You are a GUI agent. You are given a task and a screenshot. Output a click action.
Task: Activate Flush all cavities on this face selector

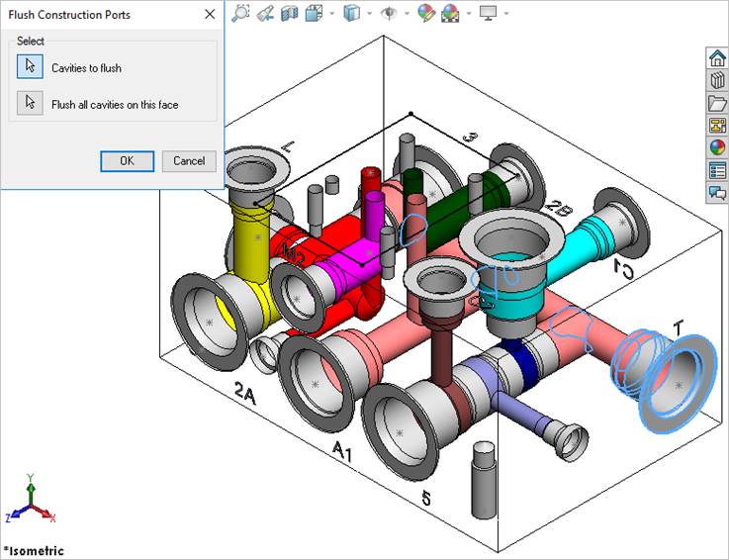31,103
